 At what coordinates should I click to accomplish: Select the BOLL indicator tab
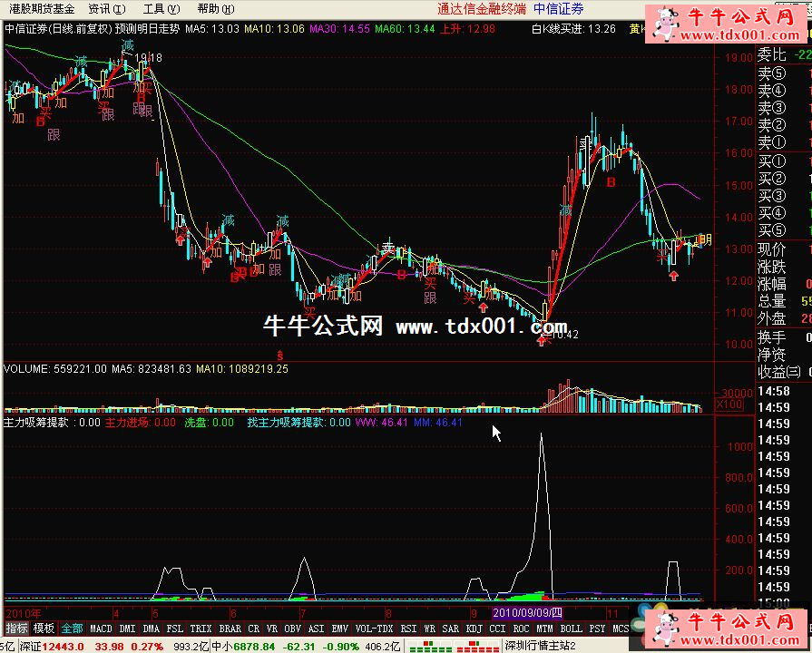click(x=572, y=629)
